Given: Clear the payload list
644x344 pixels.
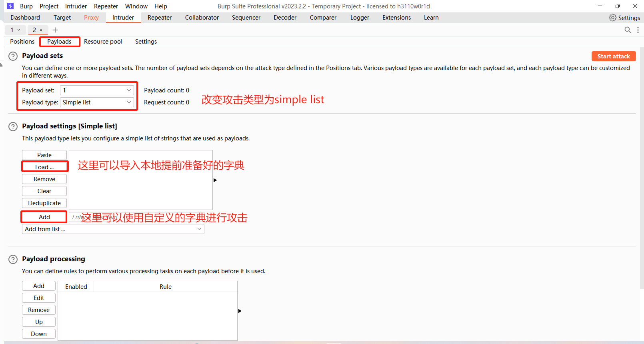Looking at the screenshot, I should (x=44, y=191).
